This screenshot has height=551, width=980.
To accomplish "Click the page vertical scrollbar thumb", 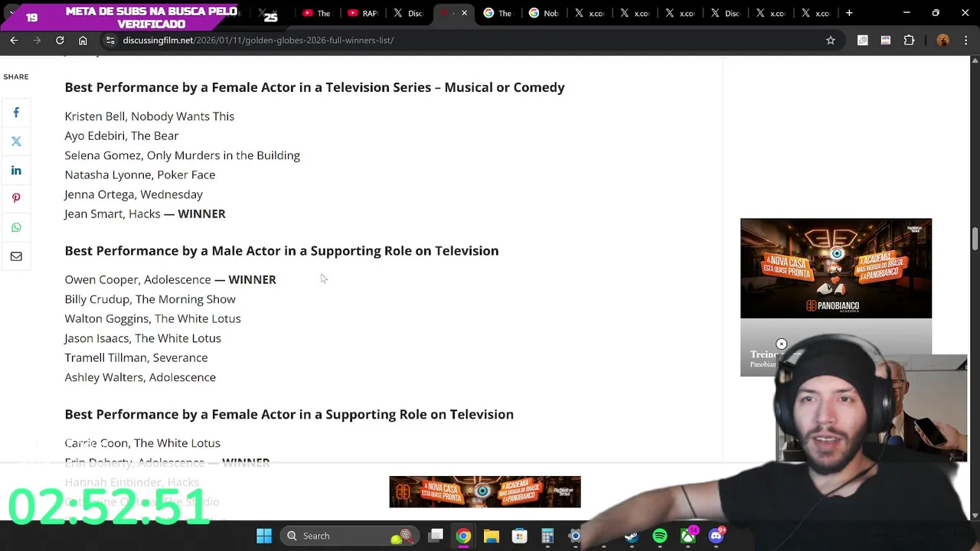I will pyautogui.click(x=975, y=238).
